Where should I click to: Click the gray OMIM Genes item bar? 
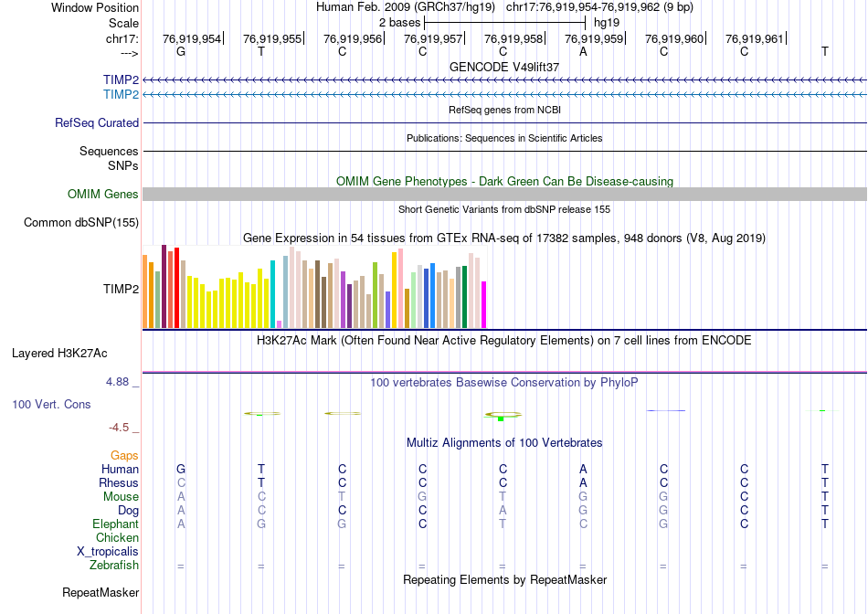[x=504, y=194]
